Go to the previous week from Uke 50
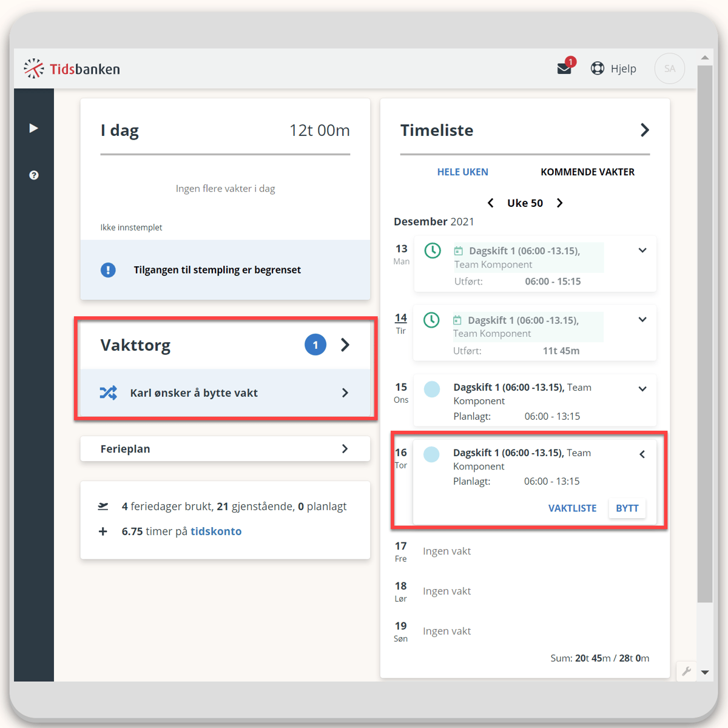The width and height of the screenshot is (728, 728). click(x=490, y=203)
